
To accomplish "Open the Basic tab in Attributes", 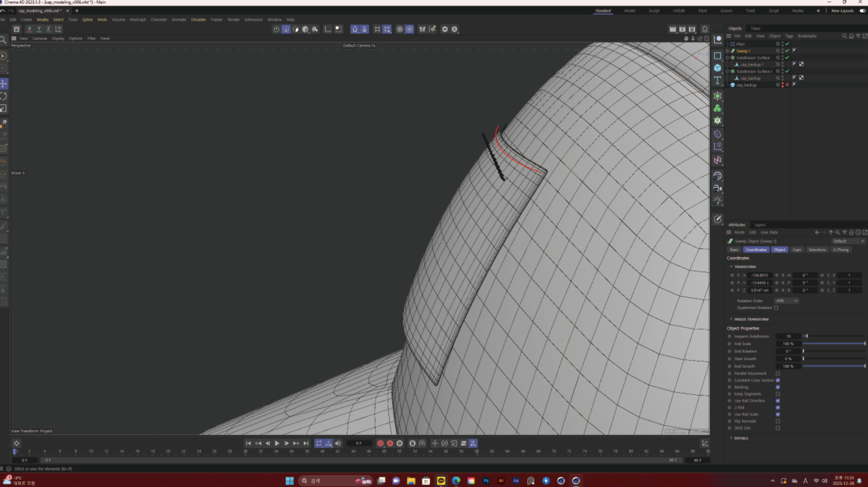I will tap(734, 250).
